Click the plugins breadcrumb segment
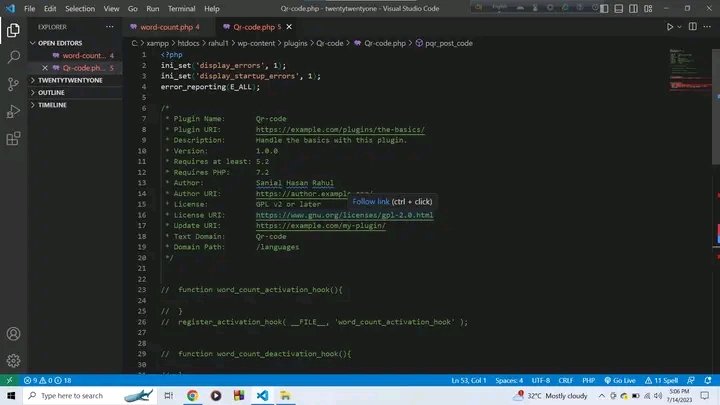 (x=295, y=43)
